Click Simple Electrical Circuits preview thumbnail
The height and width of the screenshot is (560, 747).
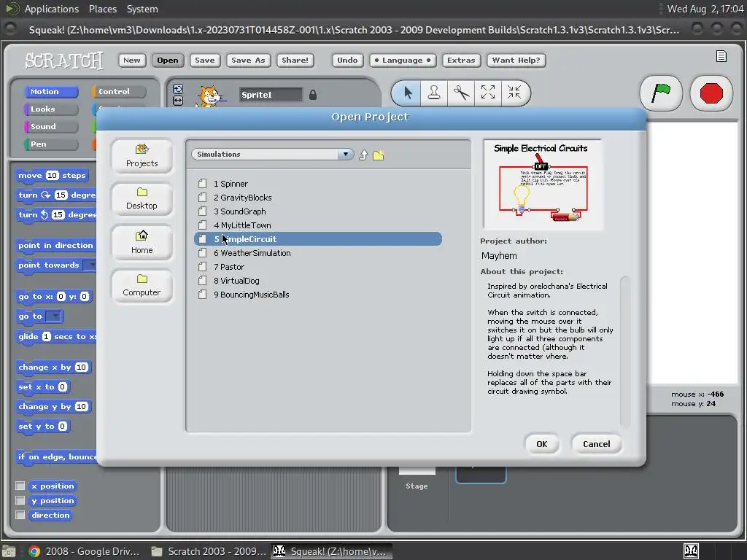click(x=543, y=184)
